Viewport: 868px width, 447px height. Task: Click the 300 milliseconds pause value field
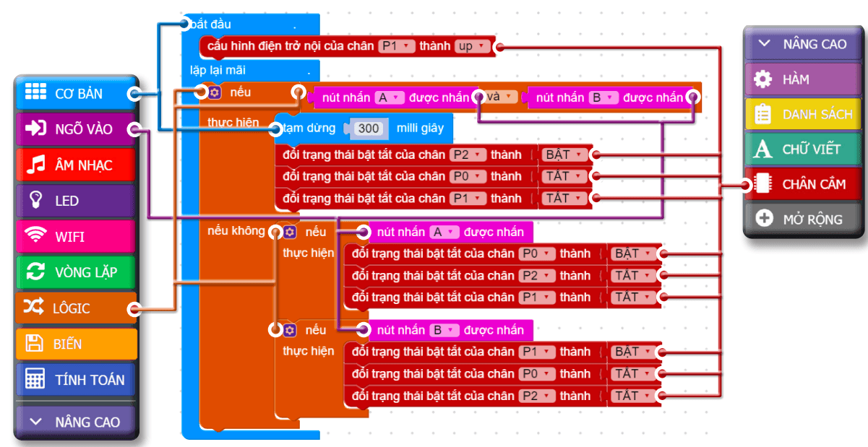[x=369, y=129]
